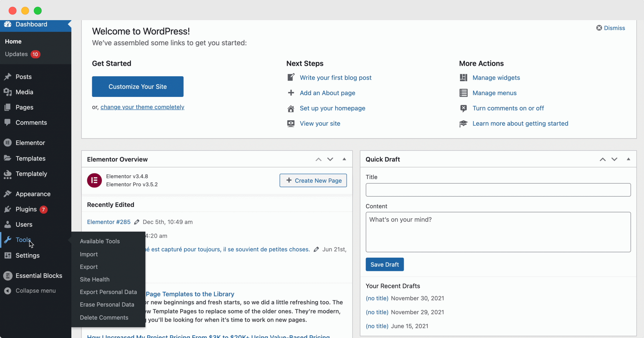Screen dimensions: 644x338
Task: Choose Export Personal Data
Action: click(108, 292)
